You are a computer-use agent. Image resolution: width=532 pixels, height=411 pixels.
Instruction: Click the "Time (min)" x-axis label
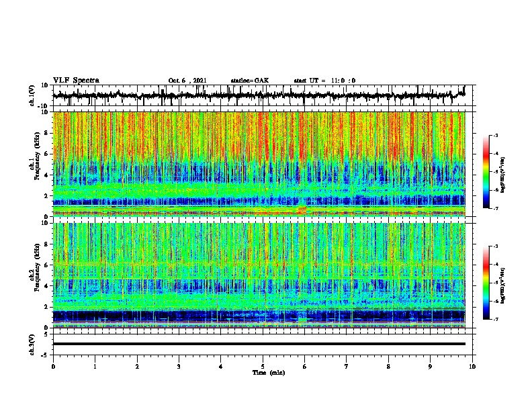[269, 373]
